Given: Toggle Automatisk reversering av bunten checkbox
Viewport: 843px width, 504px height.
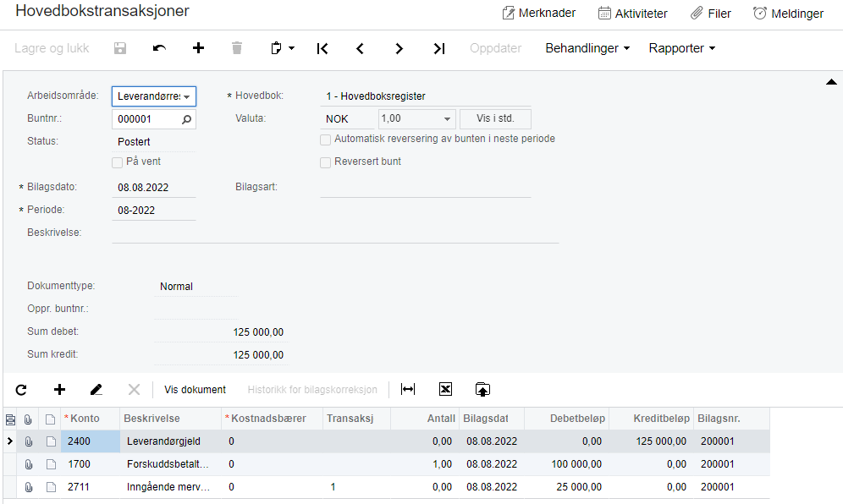Looking at the screenshot, I should (x=325, y=140).
